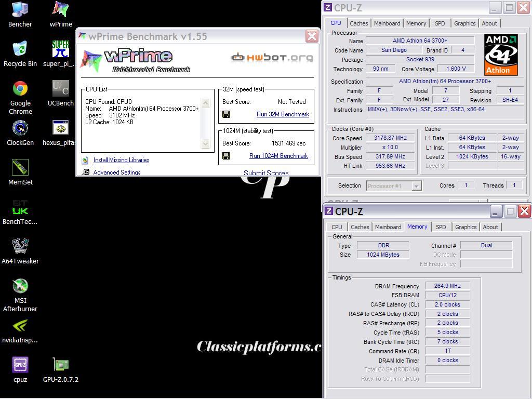Switch to Caches tab in upper CPU-Z

pos(358,23)
